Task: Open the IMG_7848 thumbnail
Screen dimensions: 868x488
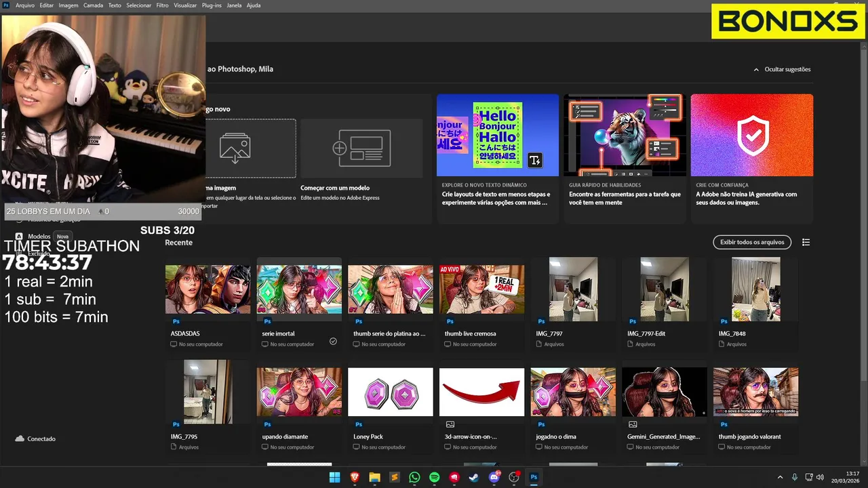Action: click(x=755, y=289)
